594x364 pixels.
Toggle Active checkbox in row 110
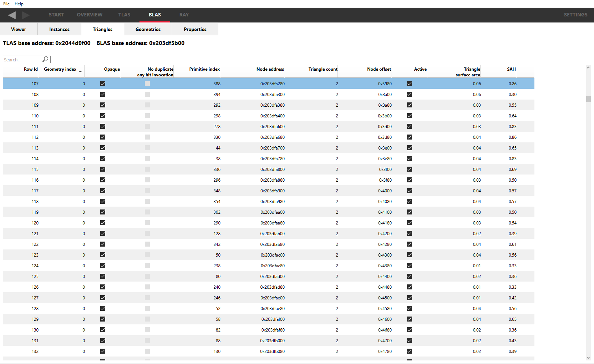(410, 116)
